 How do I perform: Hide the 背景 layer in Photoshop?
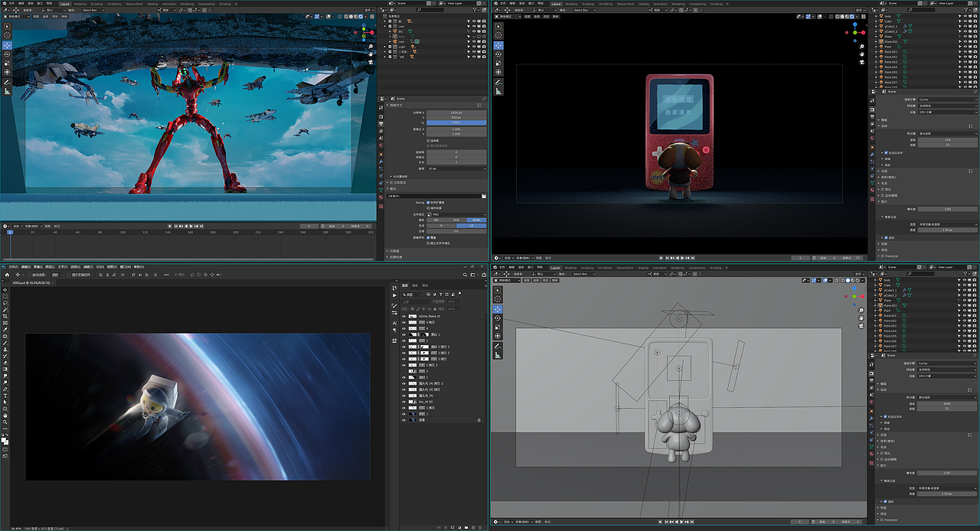point(403,420)
